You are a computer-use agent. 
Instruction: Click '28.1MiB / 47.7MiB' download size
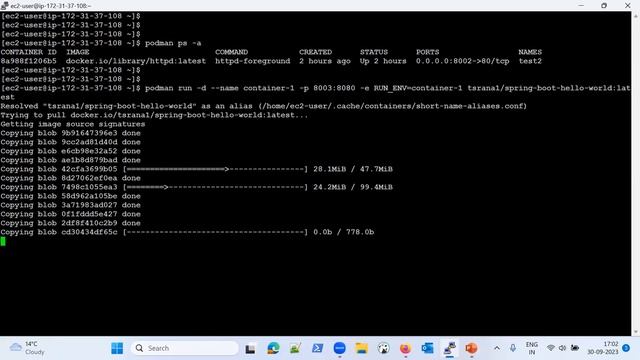353,169
